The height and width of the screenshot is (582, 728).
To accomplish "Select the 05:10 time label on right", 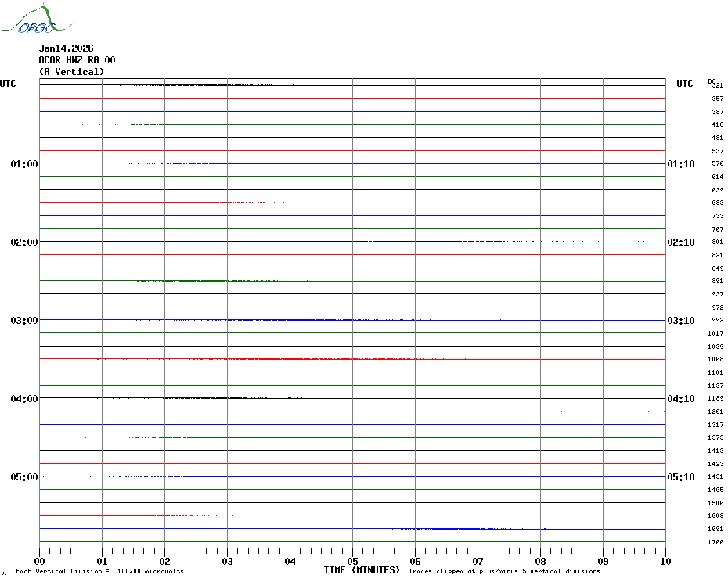I will point(680,477).
